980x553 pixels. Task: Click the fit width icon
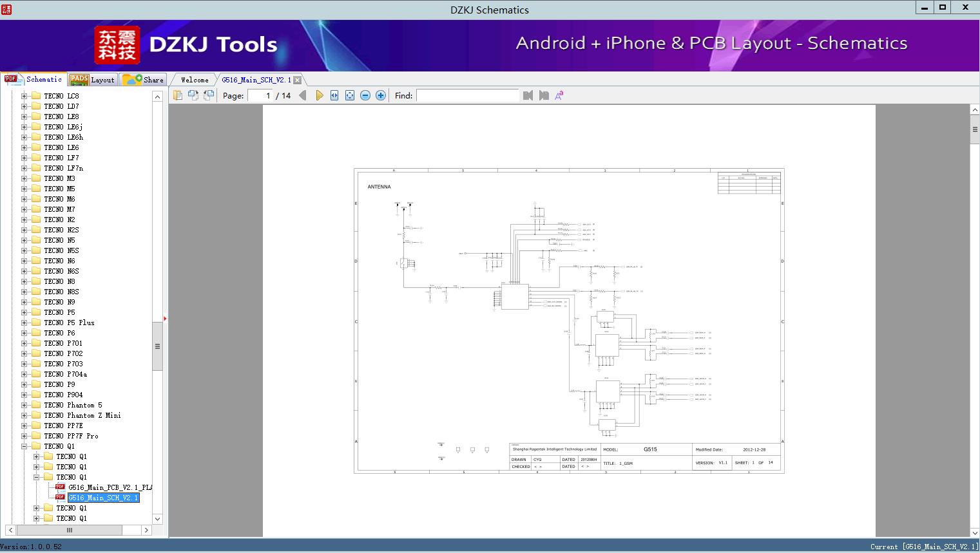334,95
